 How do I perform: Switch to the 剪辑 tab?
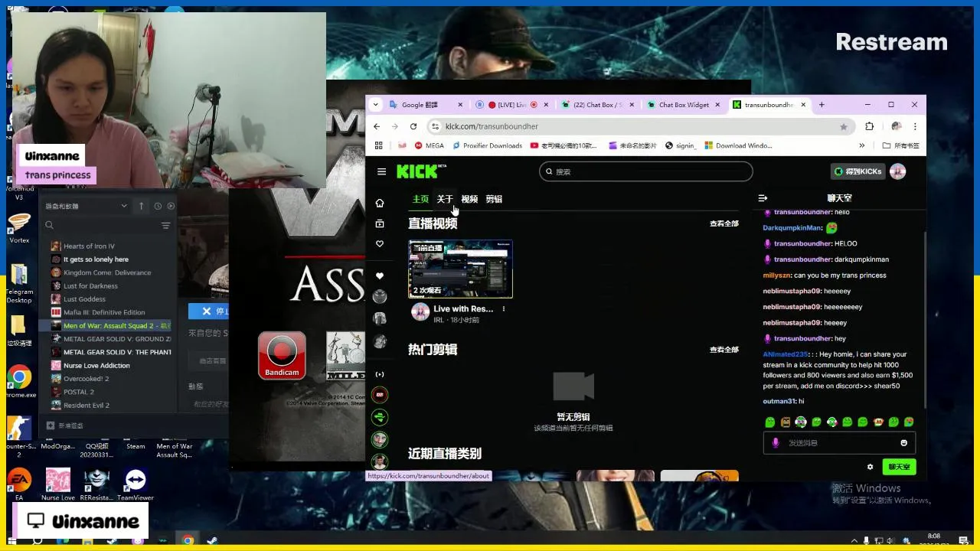tap(494, 199)
